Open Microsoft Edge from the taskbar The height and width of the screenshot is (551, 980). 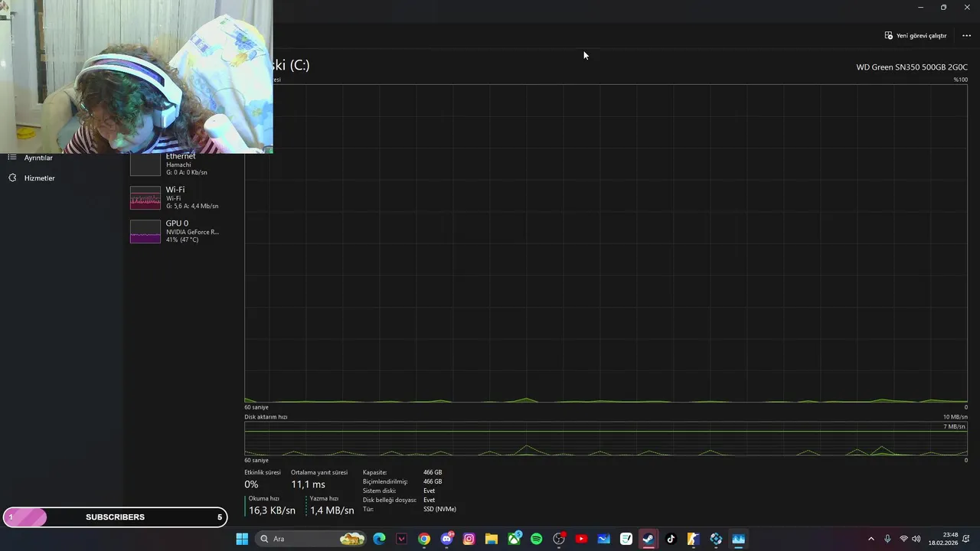coord(379,539)
